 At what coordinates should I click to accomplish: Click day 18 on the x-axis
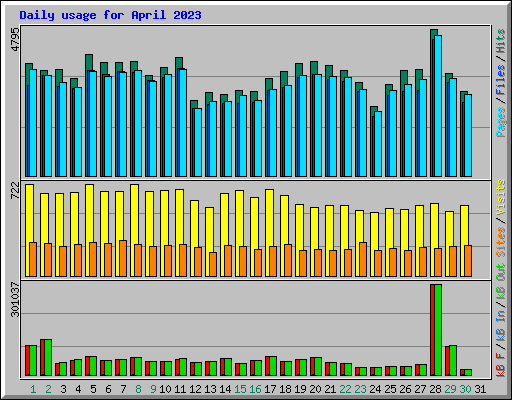pos(285,389)
